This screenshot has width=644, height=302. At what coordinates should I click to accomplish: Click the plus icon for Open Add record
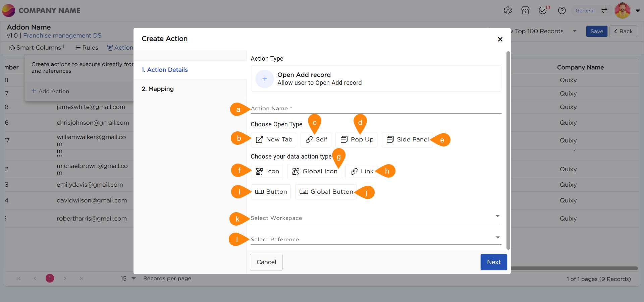265,79
